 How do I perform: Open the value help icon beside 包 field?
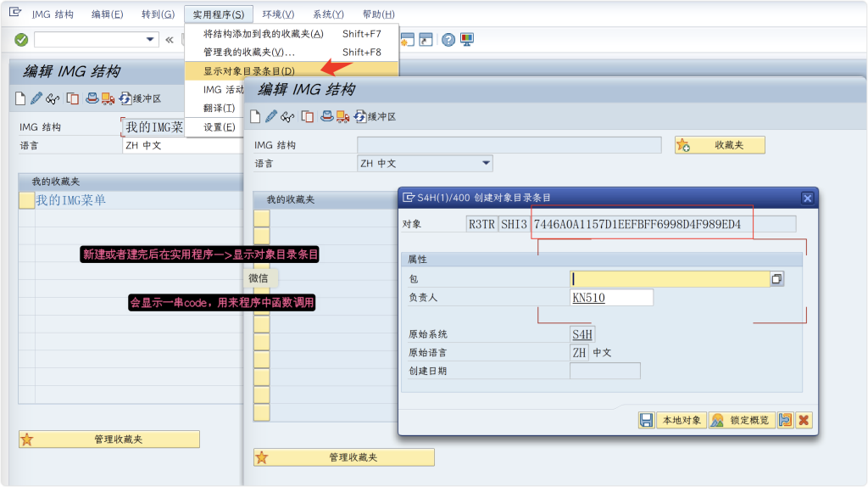776,278
